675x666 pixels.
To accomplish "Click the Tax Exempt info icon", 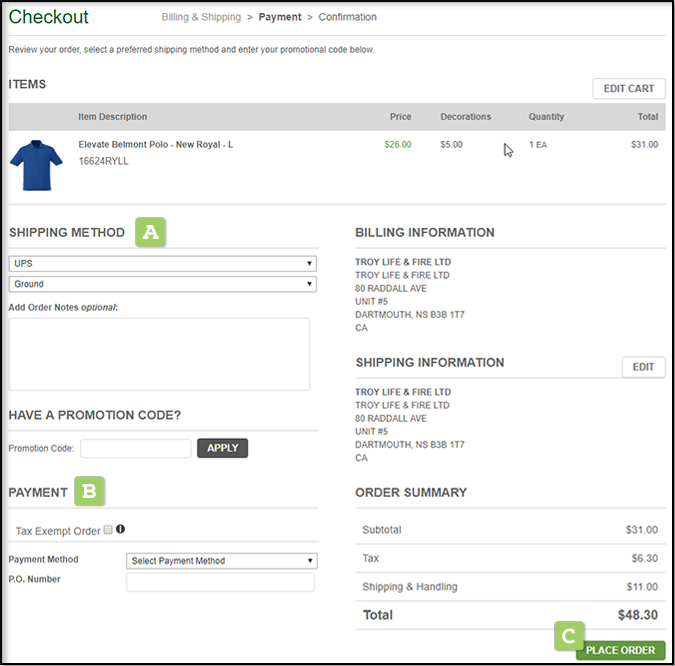I will click(121, 529).
